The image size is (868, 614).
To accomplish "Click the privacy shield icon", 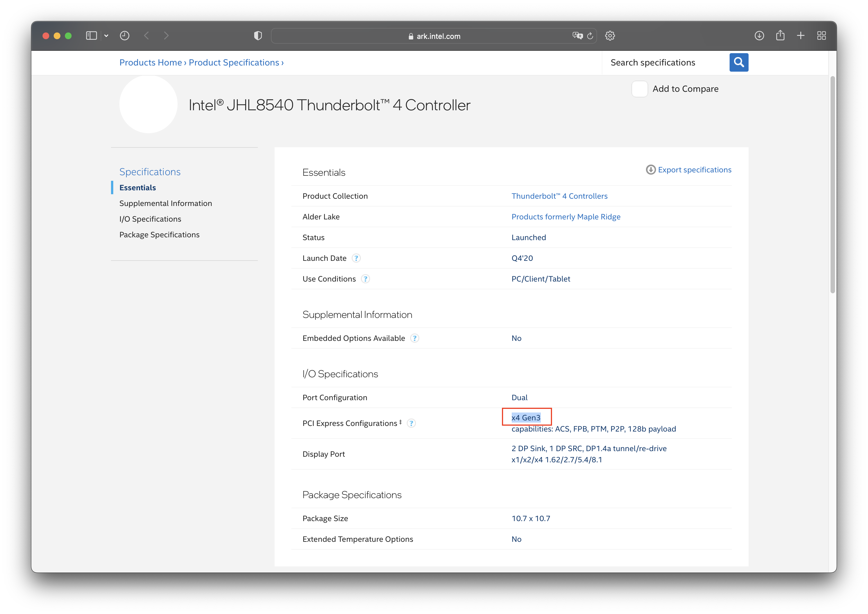I will pyautogui.click(x=258, y=36).
